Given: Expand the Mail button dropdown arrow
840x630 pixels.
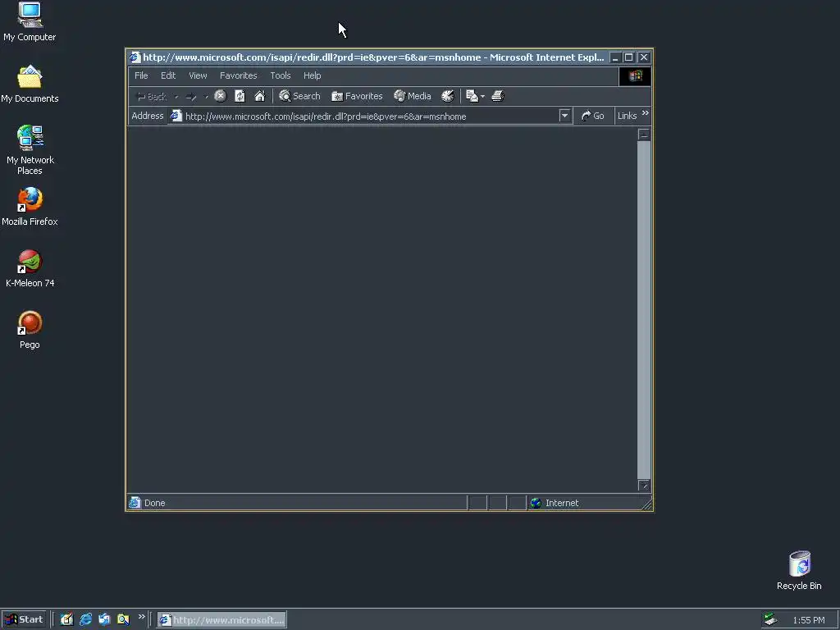Looking at the screenshot, I should point(482,97).
